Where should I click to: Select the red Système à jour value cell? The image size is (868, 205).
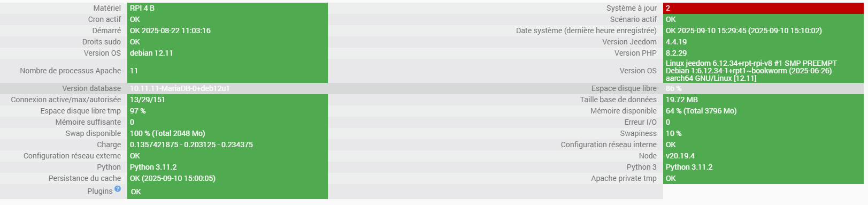763,8
